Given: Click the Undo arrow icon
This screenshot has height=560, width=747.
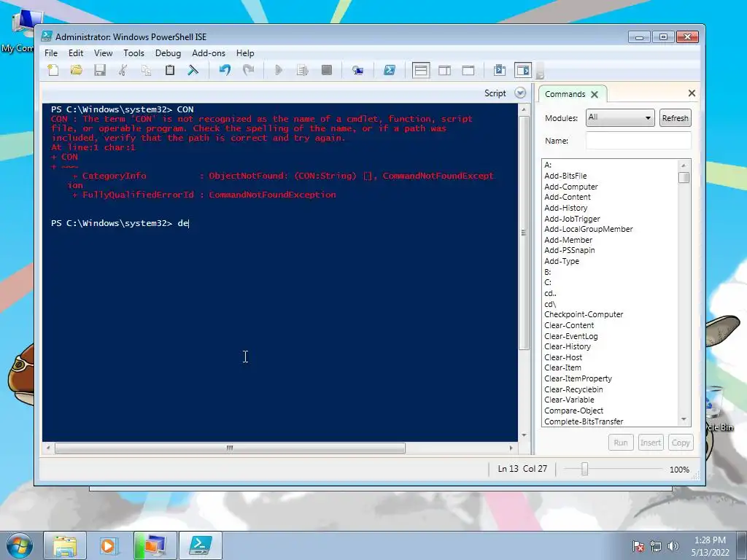Looking at the screenshot, I should click(x=225, y=71).
